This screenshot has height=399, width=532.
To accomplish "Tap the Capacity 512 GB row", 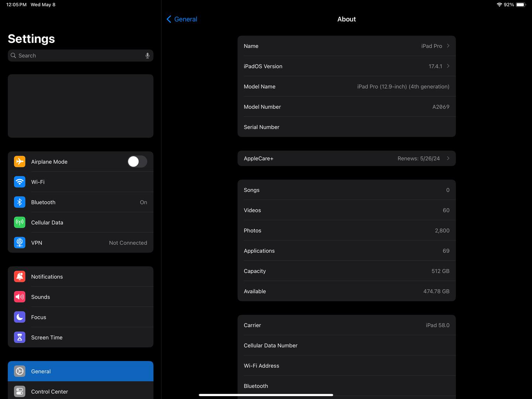I will [347, 271].
